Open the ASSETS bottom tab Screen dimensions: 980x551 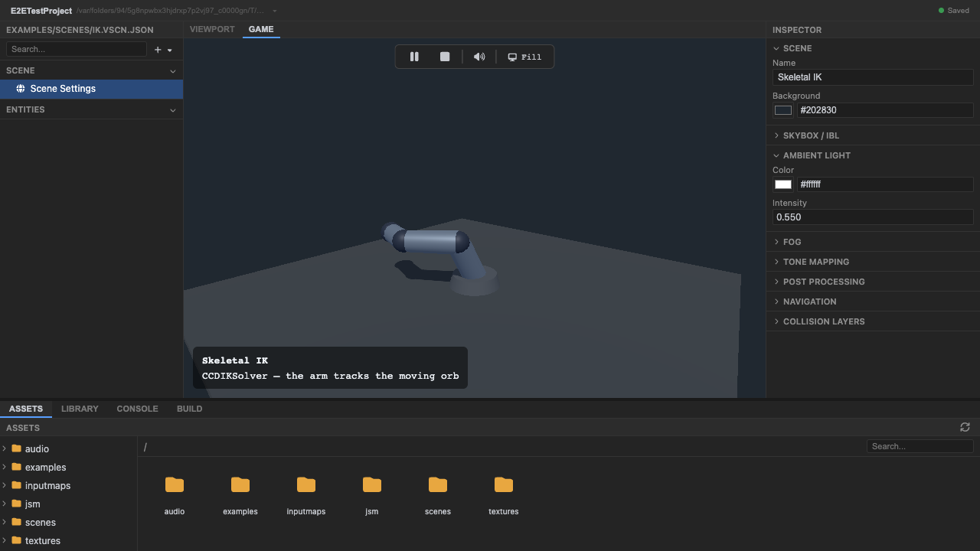tap(26, 409)
